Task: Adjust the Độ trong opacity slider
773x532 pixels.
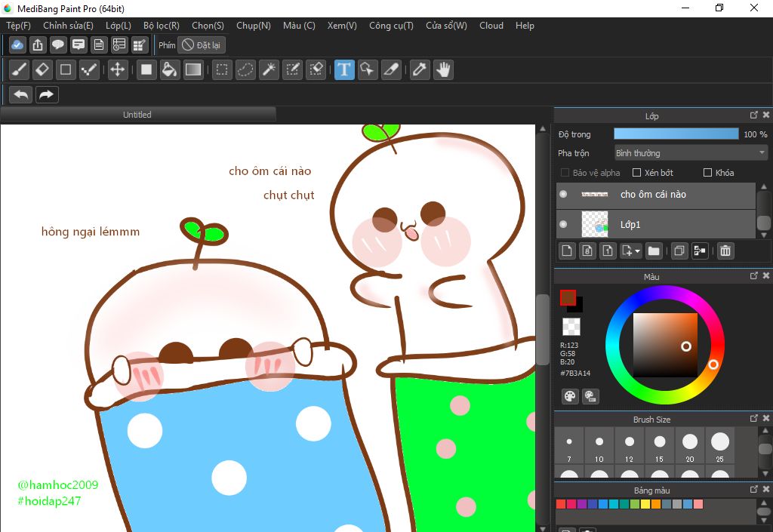Action: 676,134
